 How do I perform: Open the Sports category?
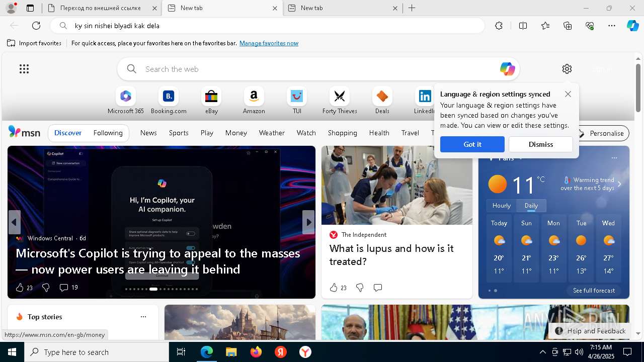point(179,133)
